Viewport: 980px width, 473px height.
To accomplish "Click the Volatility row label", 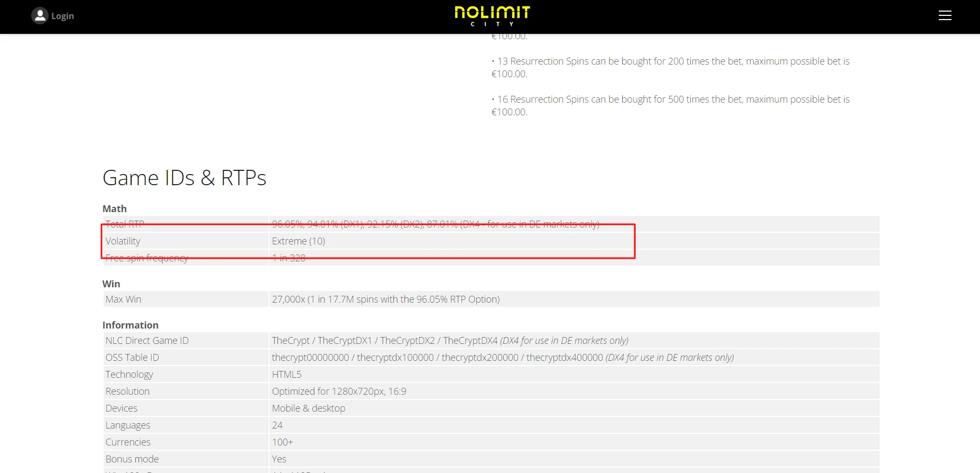I will click(x=123, y=241).
